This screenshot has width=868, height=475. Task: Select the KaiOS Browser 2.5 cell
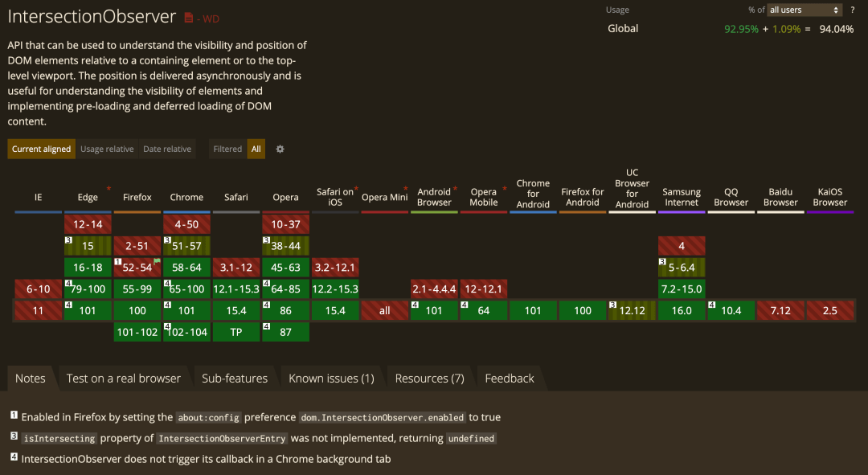(829, 310)
